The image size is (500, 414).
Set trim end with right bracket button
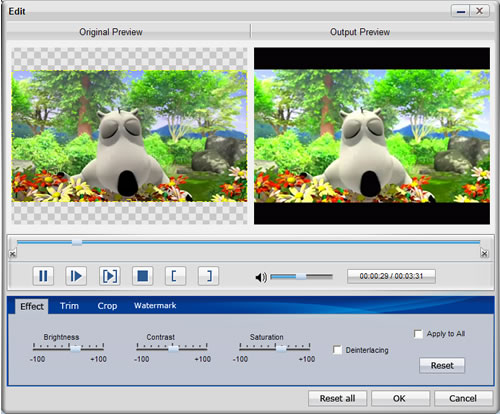(208, 276)
